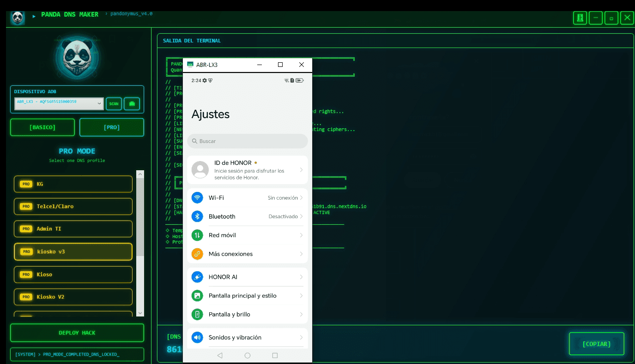This screenshot has height=364, width=635.
Task: Click PRO badge on Telcel/Claro profile
Action: point(26,206)
